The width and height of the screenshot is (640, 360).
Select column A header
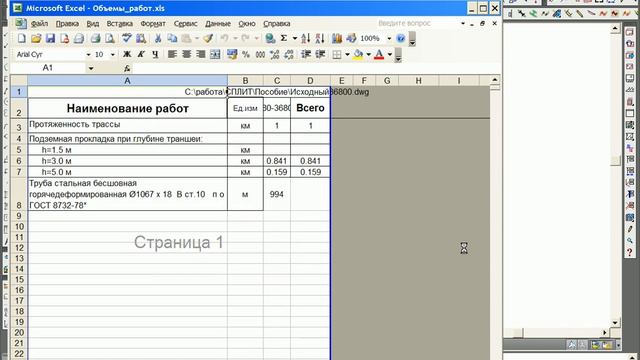127,81
